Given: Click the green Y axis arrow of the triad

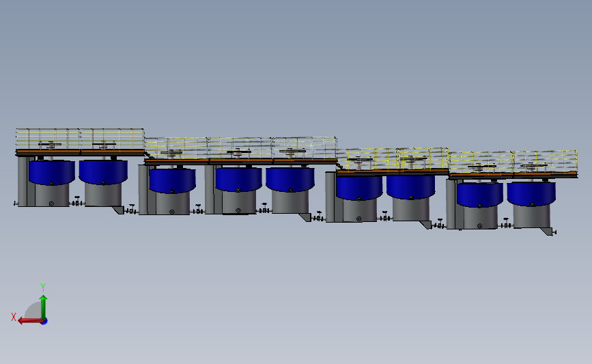Looking at the screenshot, I should pos(44,308).
